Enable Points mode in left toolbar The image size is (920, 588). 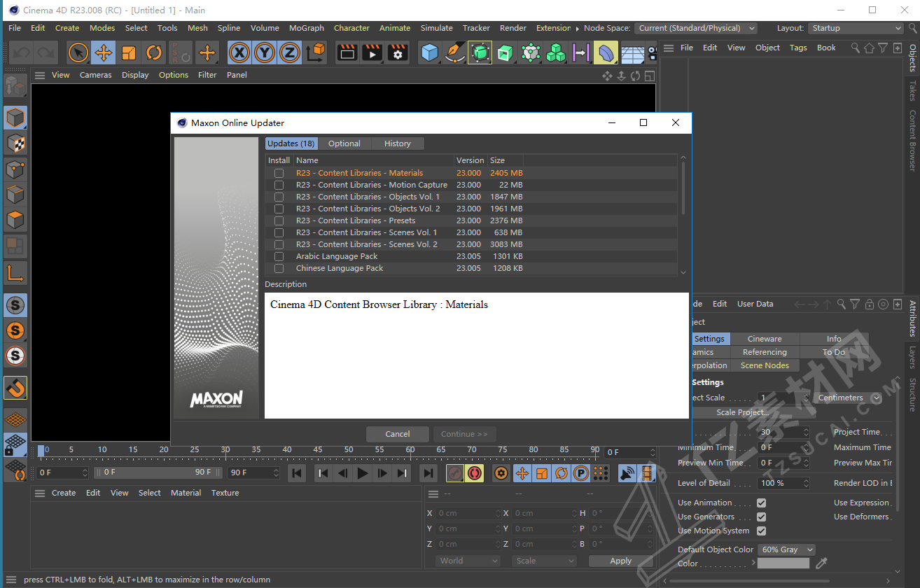(15, 169)
